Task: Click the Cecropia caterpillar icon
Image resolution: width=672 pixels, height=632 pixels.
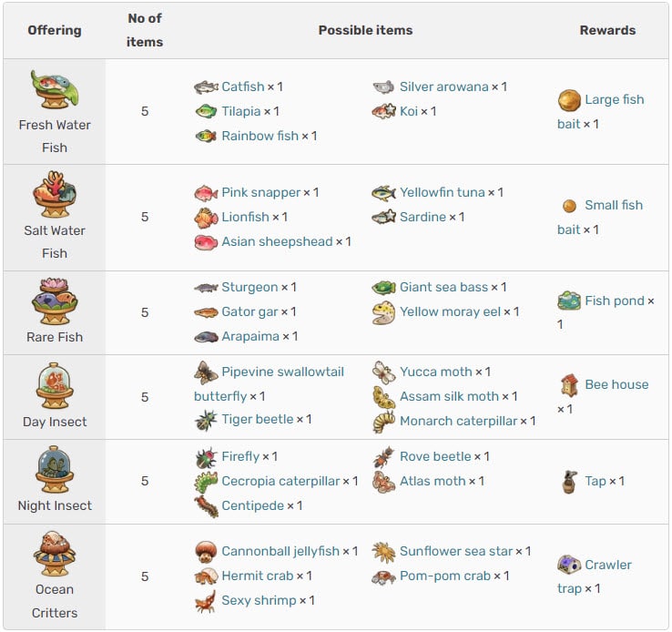Action: (x=206, y=481)
